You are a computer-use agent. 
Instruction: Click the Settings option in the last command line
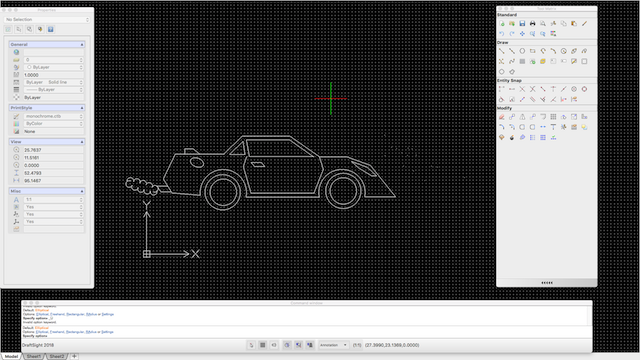108,332
